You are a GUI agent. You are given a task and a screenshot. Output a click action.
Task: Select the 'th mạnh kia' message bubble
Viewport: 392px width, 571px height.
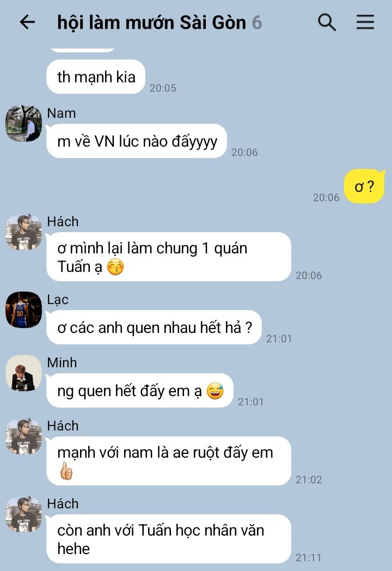pyautogui.click(x=96, y=77)
